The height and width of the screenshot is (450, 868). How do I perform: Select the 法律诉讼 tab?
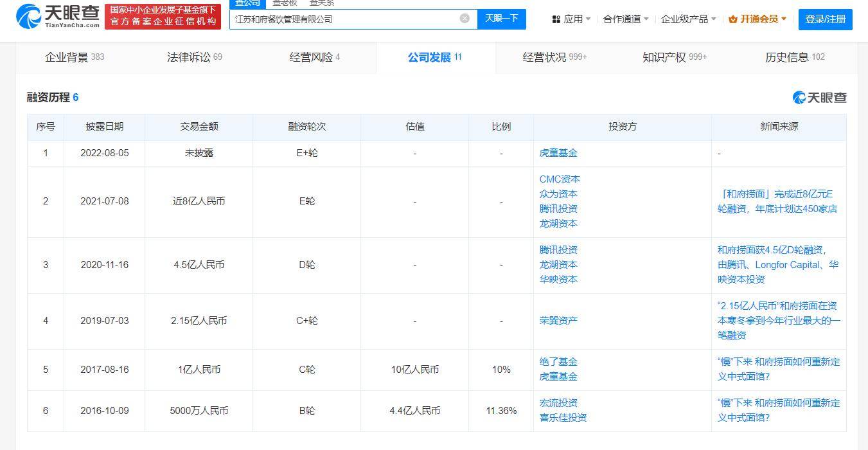(x=187, y=57)
